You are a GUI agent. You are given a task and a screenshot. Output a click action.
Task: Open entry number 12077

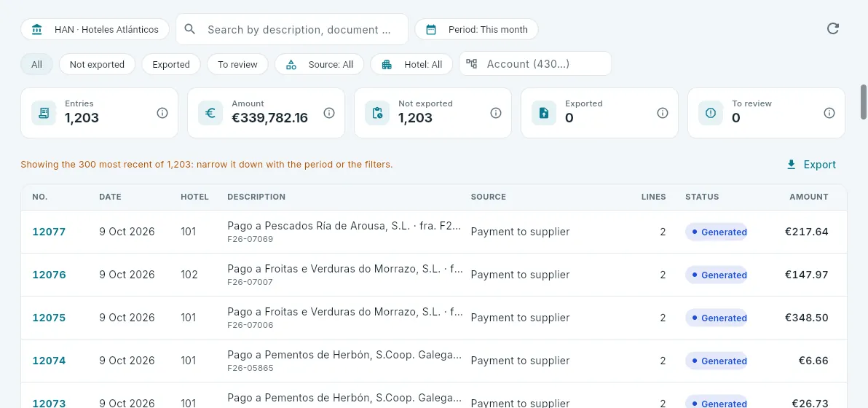(49, 232)
